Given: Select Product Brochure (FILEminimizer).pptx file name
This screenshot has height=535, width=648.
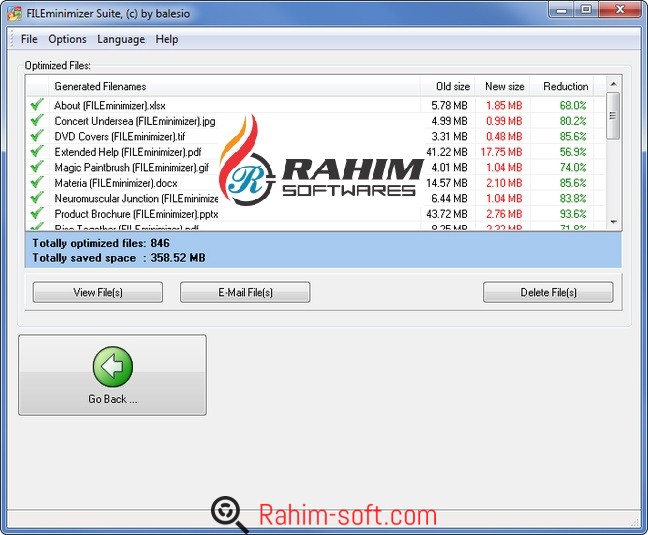Looking at the screenshot, I should point(136,214).
